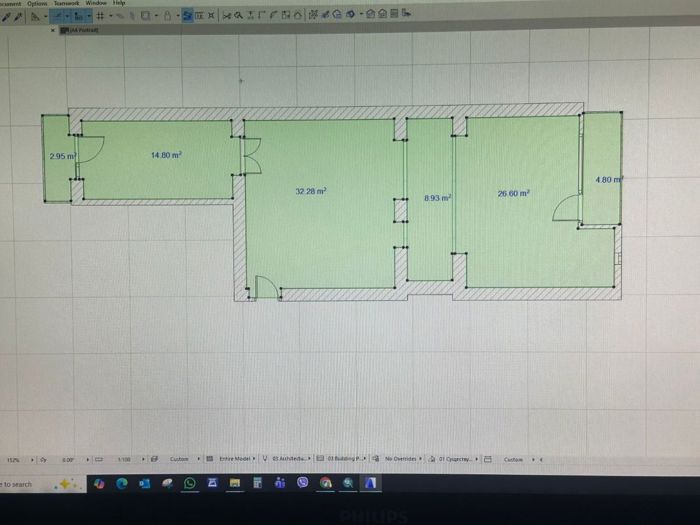Screen dimensions: 700x525
Task: Toggle the grid snap icon
Action: pos(100,16)
